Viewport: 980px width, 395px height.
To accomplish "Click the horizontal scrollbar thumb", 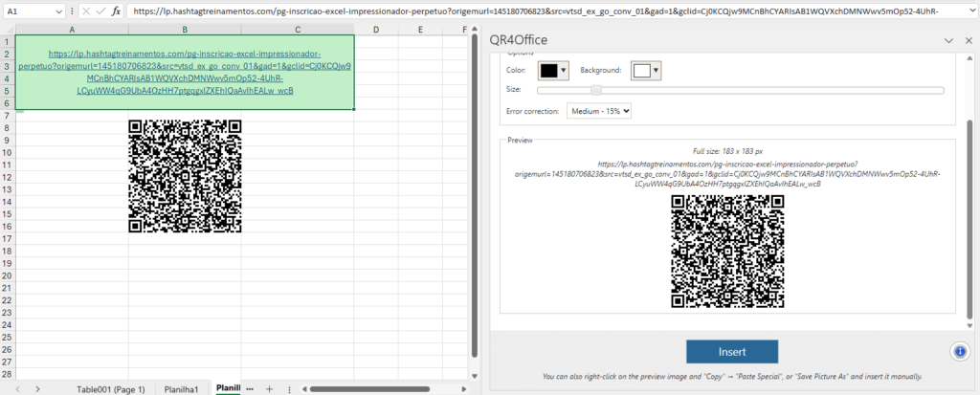I will click(370, 388).
